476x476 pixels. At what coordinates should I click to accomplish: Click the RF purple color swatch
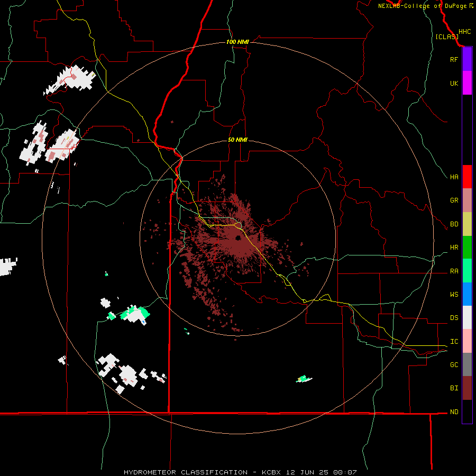467,59
